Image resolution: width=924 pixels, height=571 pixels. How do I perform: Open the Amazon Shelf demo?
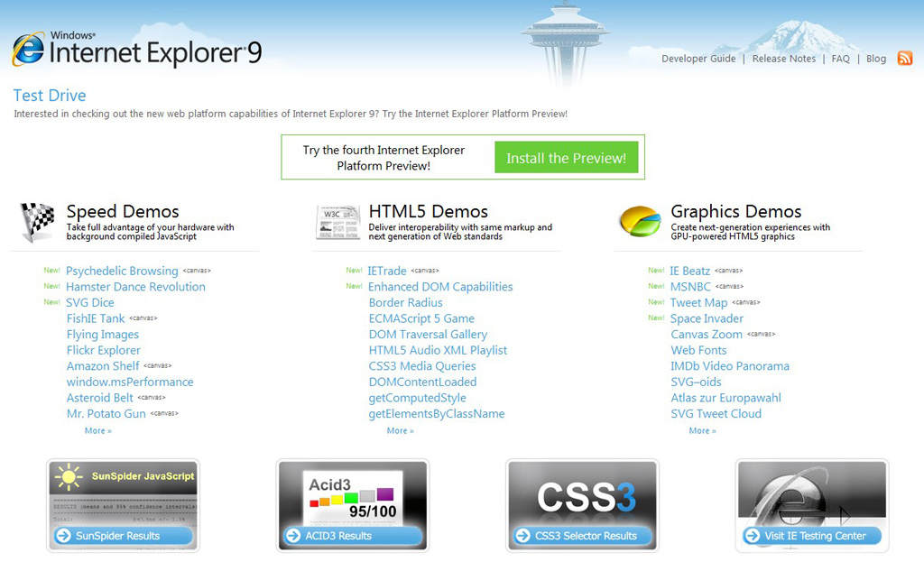coord(103,366)
